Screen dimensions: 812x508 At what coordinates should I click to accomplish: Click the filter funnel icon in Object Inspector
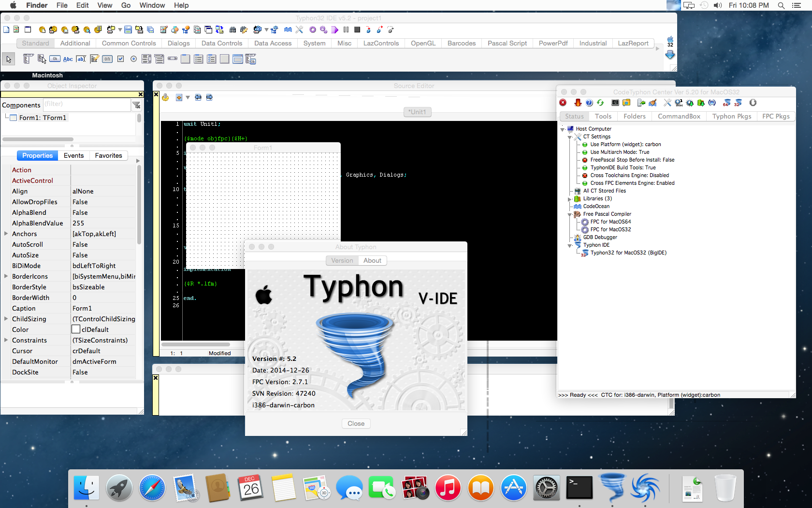[x=137, y=105]
